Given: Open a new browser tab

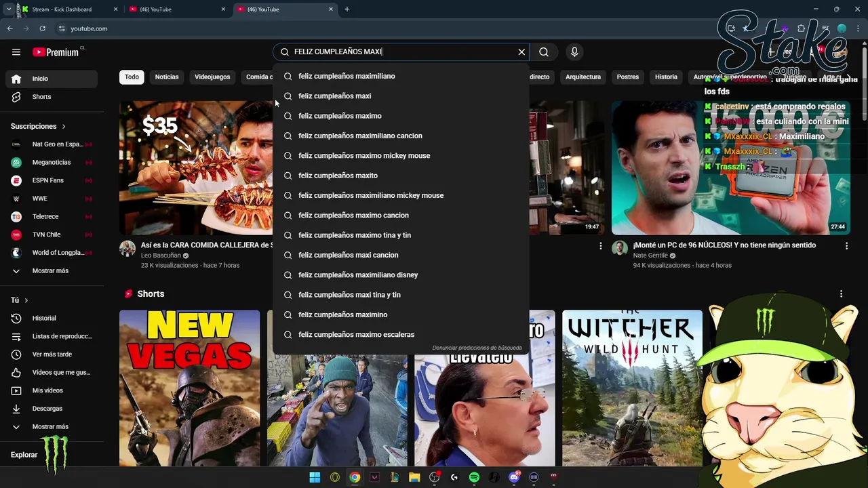Looking at the screenshot, I should click(347, 9).
